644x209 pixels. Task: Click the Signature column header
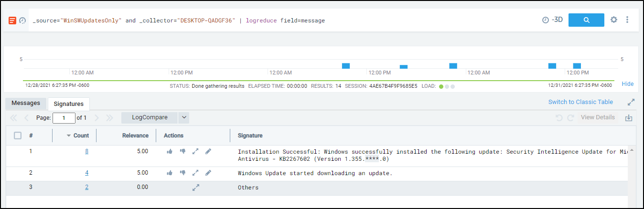coord(250,136)
